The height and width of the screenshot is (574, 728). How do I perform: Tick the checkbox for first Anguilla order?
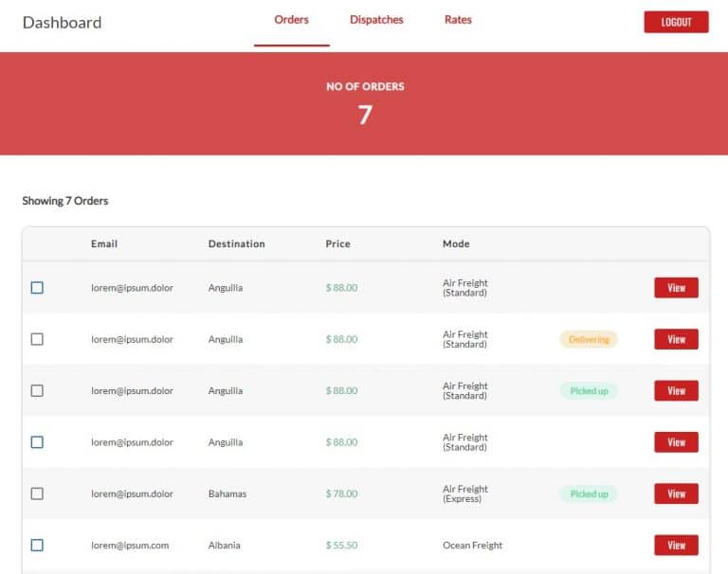tap(37, 288)
